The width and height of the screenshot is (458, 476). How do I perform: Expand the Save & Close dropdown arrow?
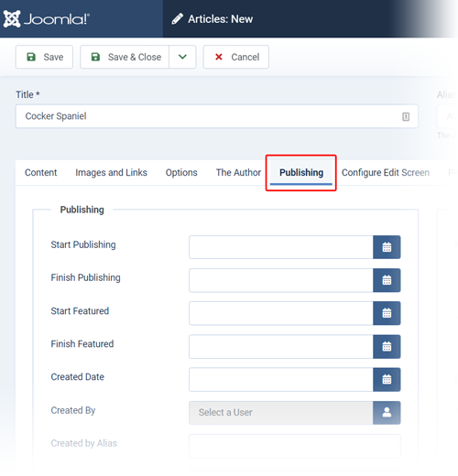coord(182,57)
